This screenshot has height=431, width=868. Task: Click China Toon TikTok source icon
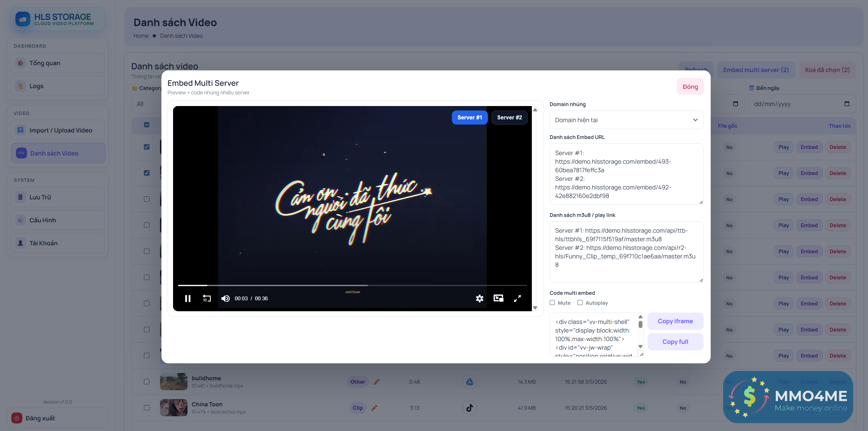tap(469, 408)
